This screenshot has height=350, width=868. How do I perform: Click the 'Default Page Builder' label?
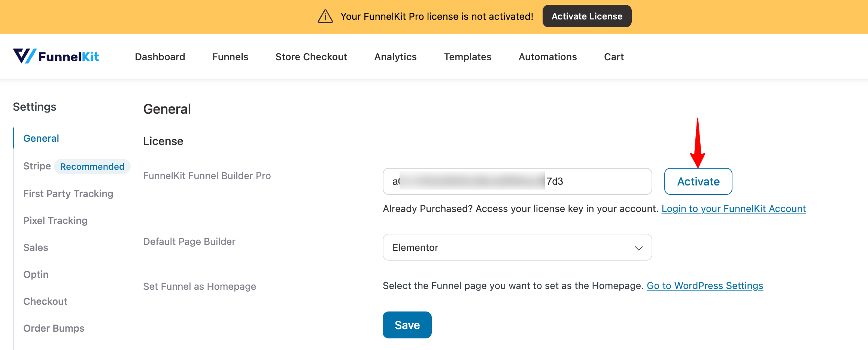coord(189,242)
